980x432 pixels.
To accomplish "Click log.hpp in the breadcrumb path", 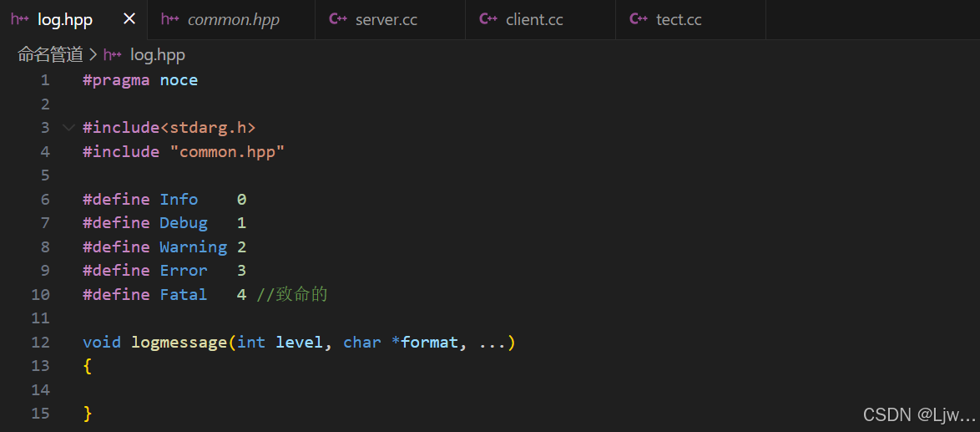I will point(158,55).
